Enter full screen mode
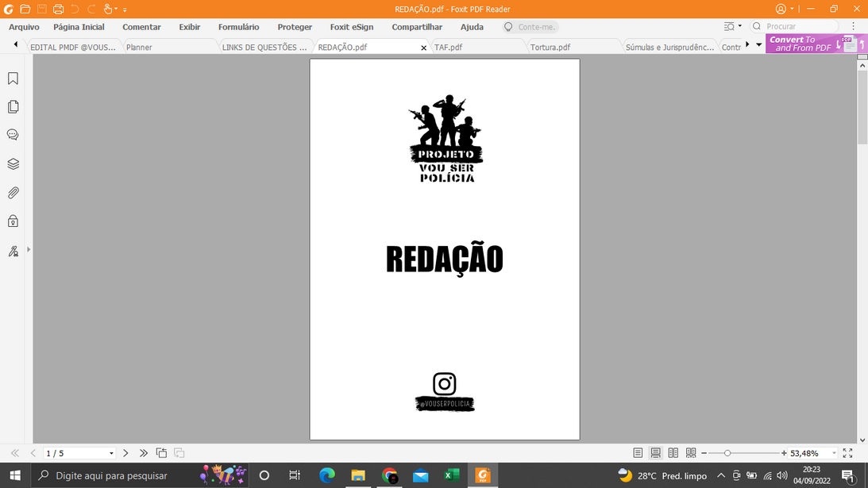Image resolution: width=868 pixels, height=488 pixels. [x=847, y=453]
